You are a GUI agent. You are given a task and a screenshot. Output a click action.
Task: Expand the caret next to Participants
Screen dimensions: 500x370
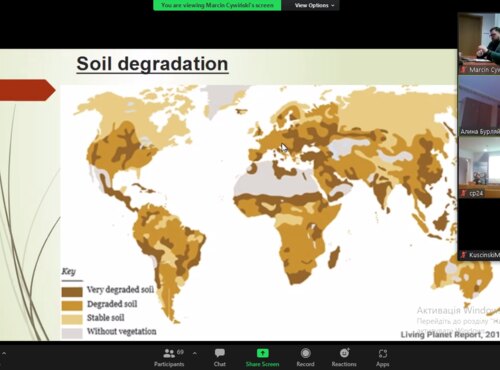195,354
